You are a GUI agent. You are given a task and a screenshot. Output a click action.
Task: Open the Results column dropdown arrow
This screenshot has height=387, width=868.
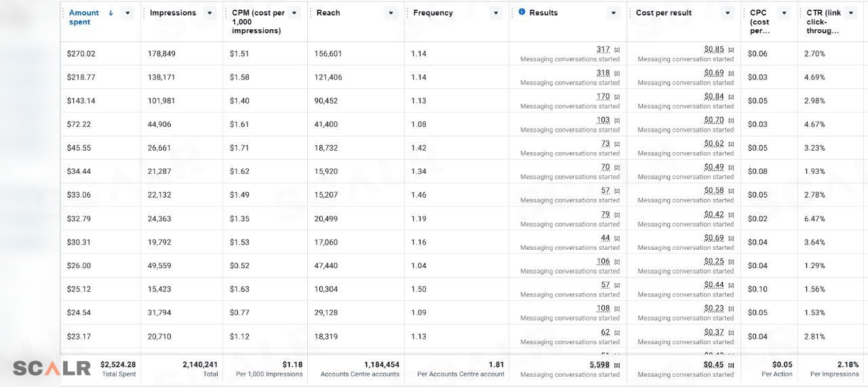(614, 13)
